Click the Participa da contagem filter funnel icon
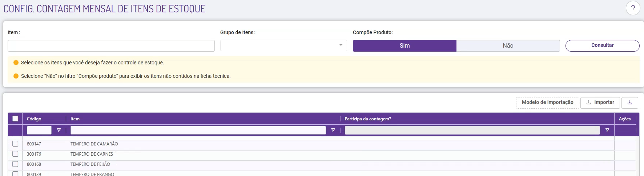Viewport: 644px width, 176px height. point(607,130)
